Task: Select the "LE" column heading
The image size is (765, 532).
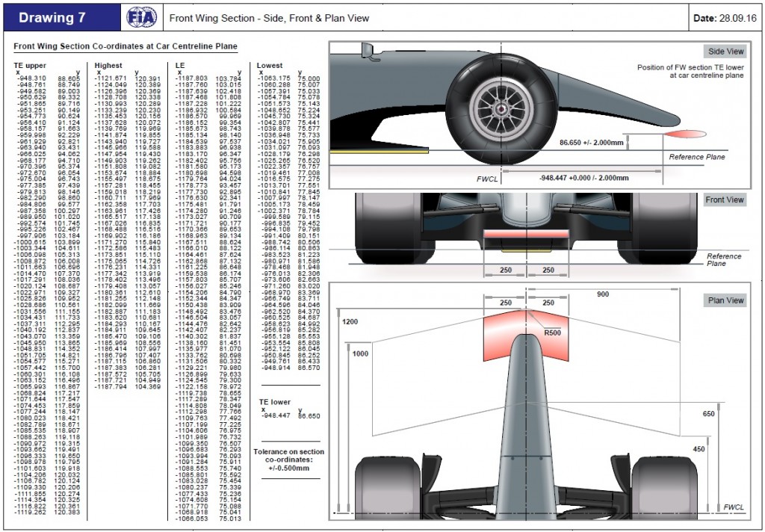Action: pyautogui.click(x=180, y=66)
